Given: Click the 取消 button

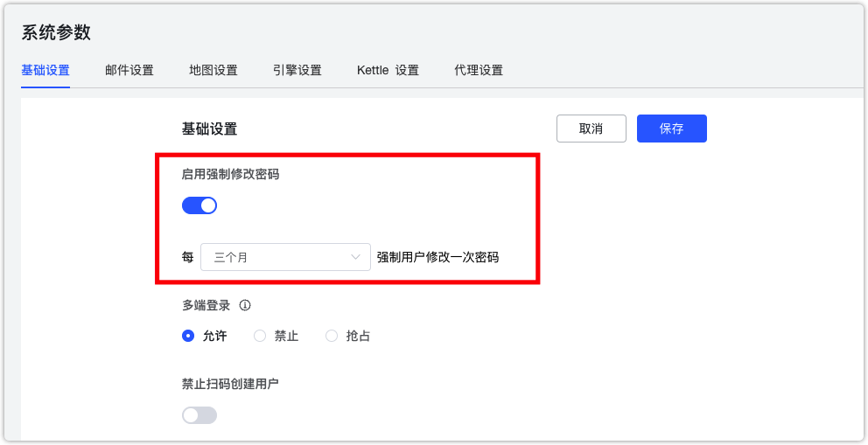Looking at the screenshot, I should (591, 129).
